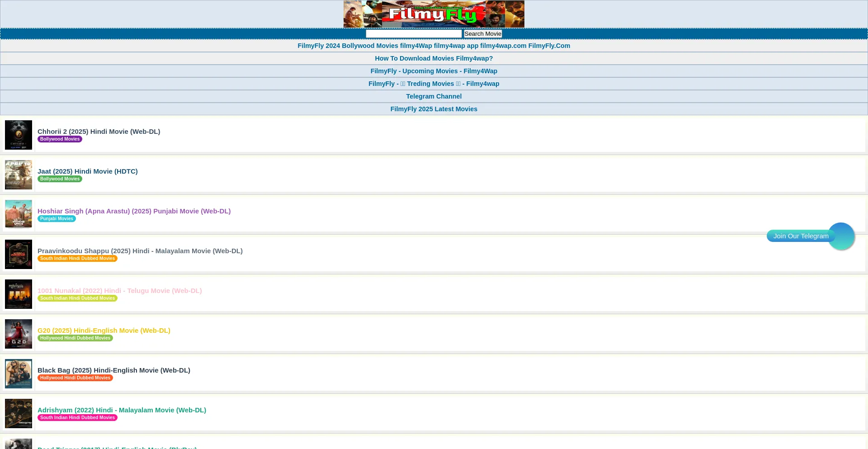Click the Adrishyam poster thumbnail
Image resolution: width=868 pixels, height=449 pixels.
coord(19,413)
